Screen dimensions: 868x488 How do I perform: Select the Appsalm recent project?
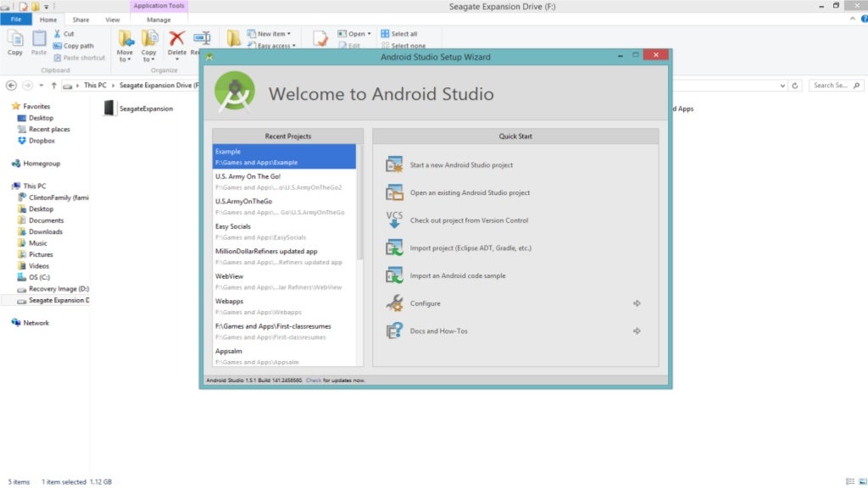(x=284, y=356)
